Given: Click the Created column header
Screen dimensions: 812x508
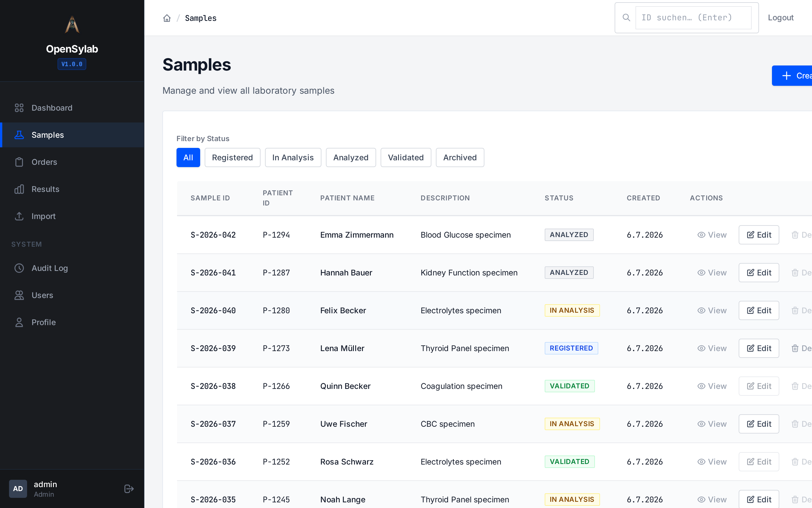Looking at the screenshot, I should point(643,198).
